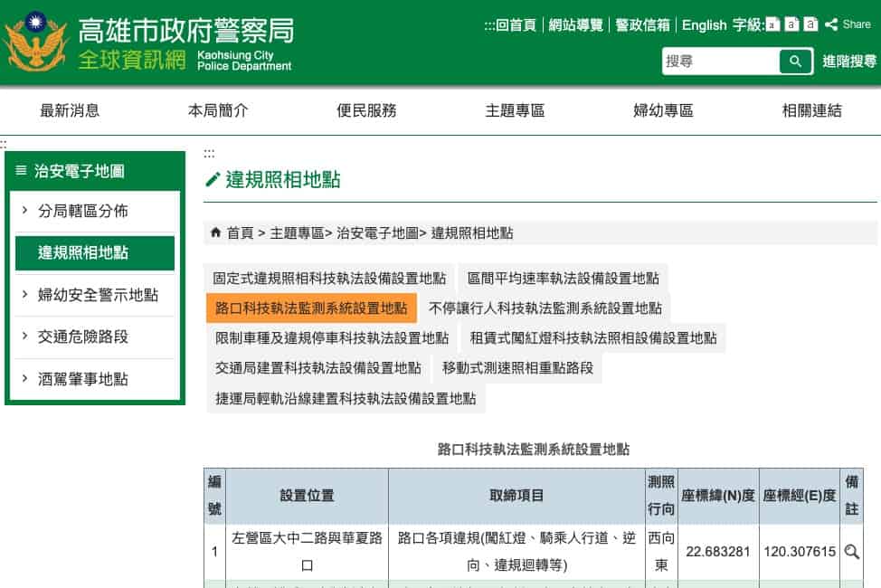Open 限制車種及違規停車科技執法設置地點 tab
This screenshot has height=588, width=881.
coord(331,337)
